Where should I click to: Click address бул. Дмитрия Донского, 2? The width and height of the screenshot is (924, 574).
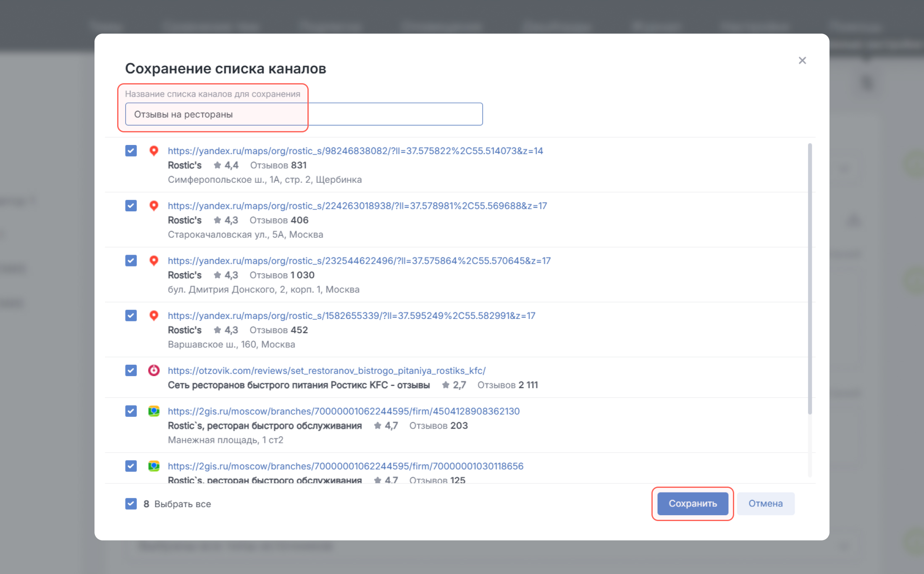pos(264,290)
